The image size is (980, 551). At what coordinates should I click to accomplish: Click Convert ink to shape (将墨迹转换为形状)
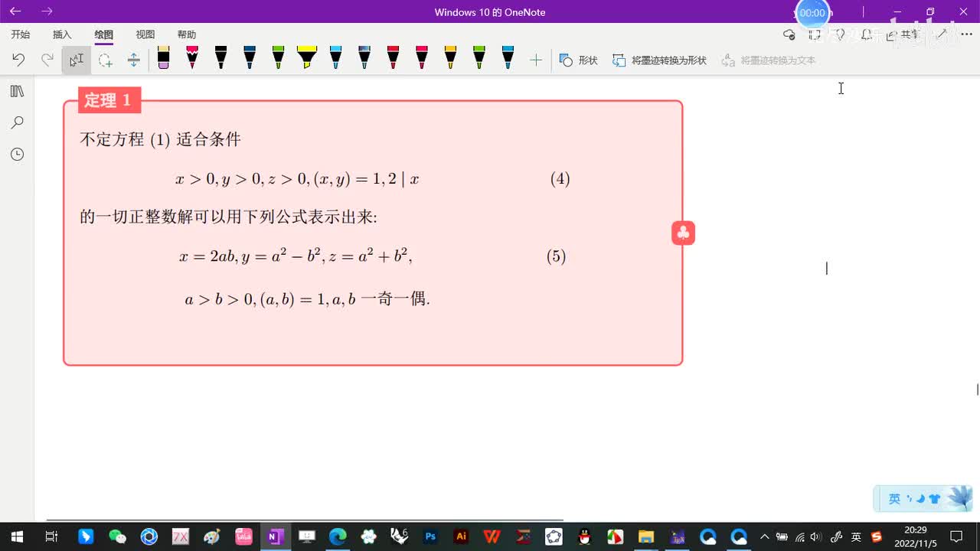660,60
